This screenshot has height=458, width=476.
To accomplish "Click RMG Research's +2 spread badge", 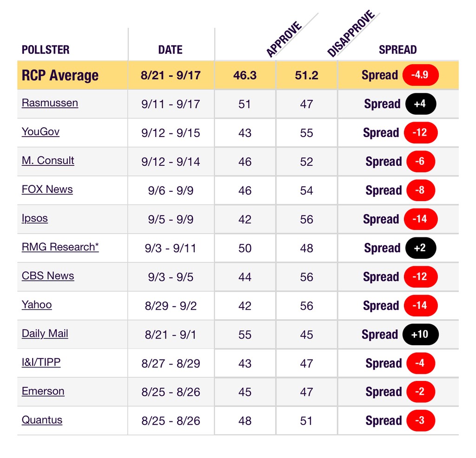I will [x=419, y=248].
